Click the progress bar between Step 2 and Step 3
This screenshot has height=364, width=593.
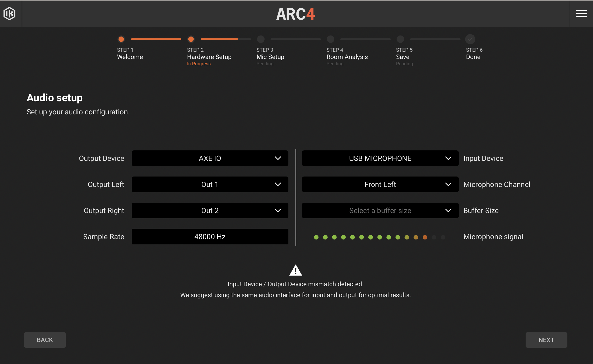[x=226, y=39]
